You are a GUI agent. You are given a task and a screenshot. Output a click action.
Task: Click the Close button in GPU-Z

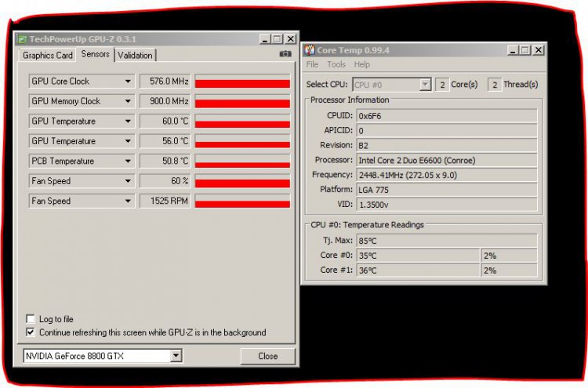[268, 356]
